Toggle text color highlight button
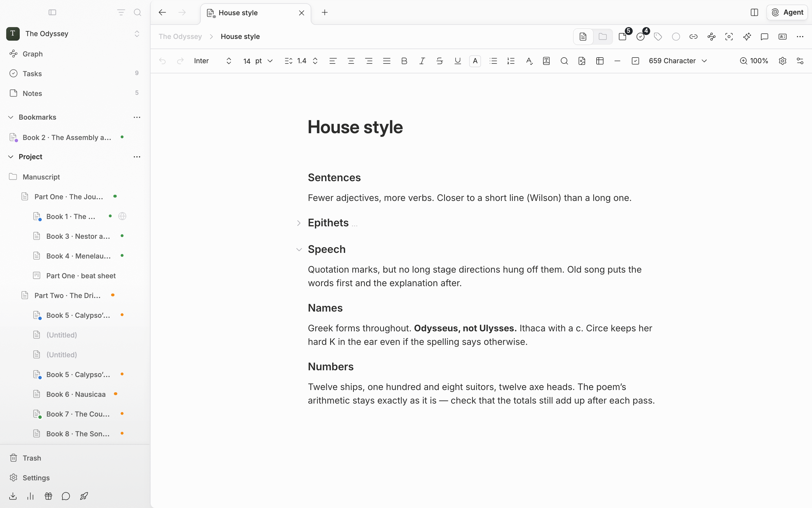The height and width of the screenshot is (508, 812). (x=475, y=61)
